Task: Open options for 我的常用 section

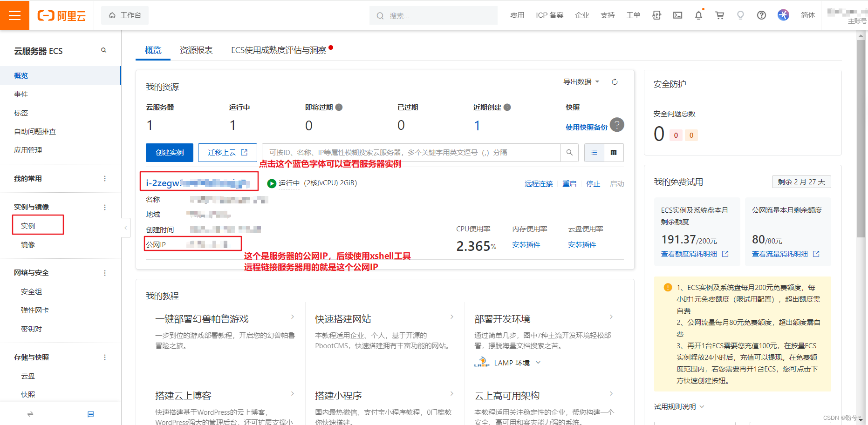Action: (105, 179)
